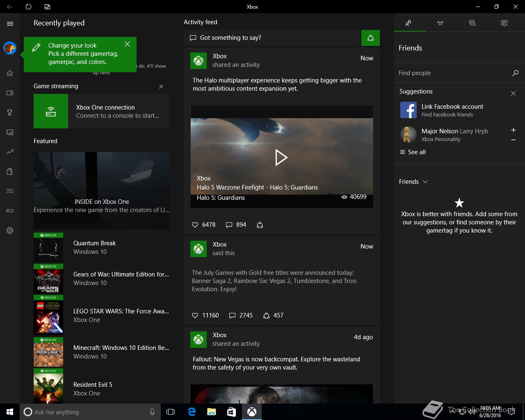
Task: Open OneGuide list icon in sidebar
Action: coord(10,191)
